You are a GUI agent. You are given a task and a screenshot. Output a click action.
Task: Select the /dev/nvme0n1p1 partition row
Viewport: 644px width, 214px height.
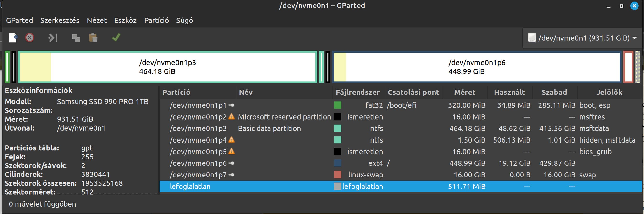pyautogui.click(x=401, y=105)
